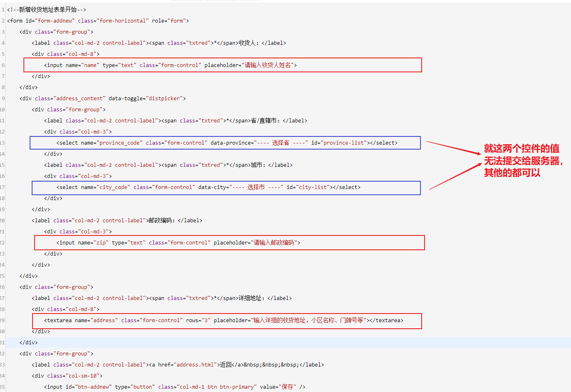Click the div class="address_content" line
This screenshot has height=392, width=571.
102,98
